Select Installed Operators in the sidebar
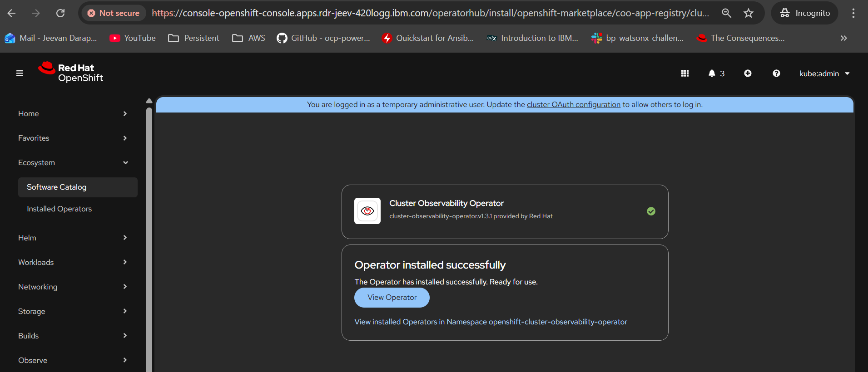Viewport: 868px width, 372px height. tap(78, 209)
